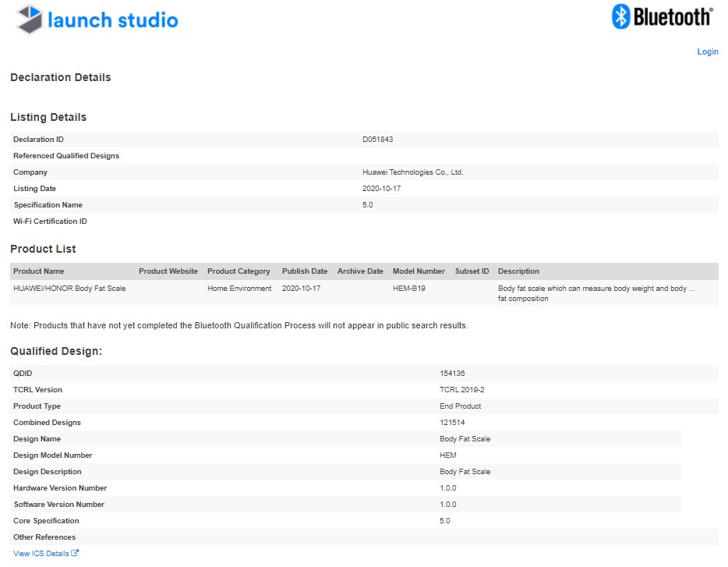
Task: Open the View ICS Details link
Action: coord(41,554)
